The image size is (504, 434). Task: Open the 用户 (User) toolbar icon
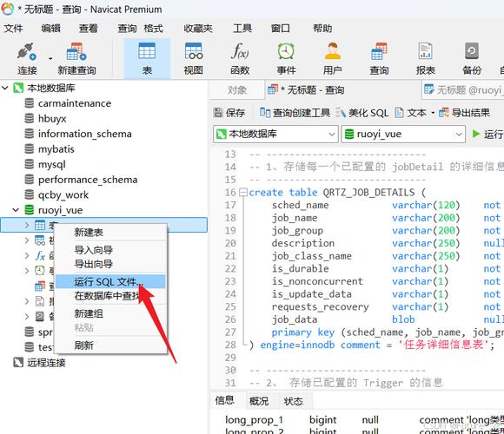click(x=332, y=59)
